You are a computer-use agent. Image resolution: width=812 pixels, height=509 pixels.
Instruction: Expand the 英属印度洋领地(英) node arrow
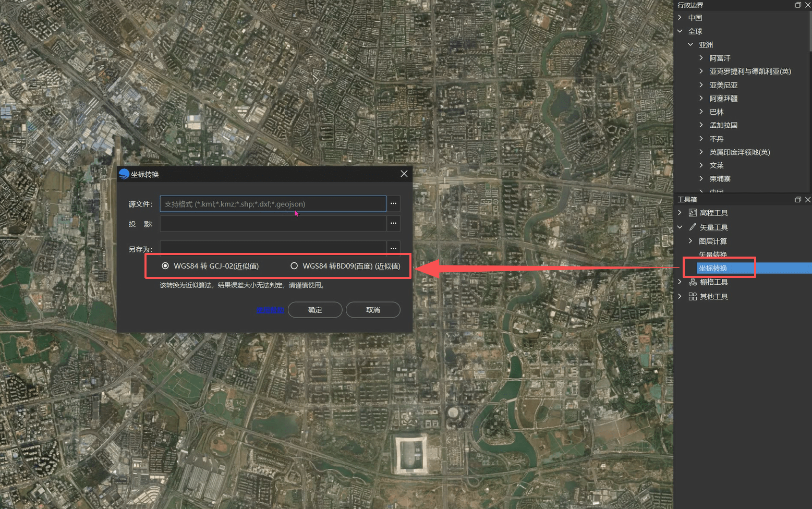click(x=701, y=152)
